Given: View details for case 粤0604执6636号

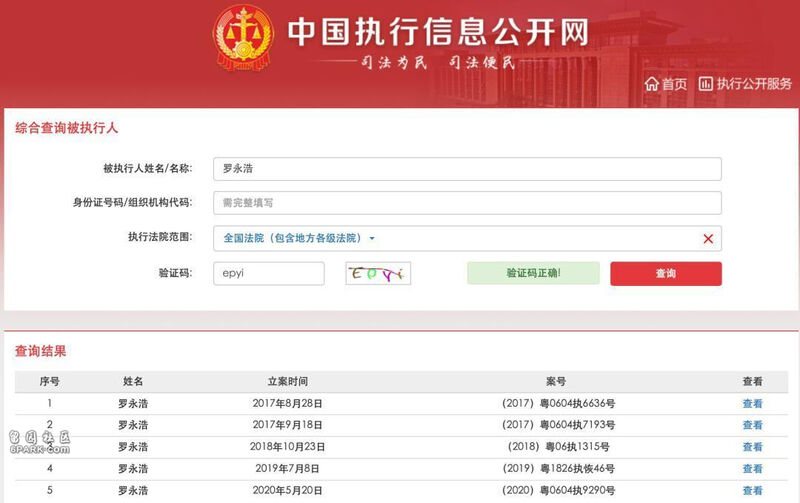Looking at the screenshot, I should click(752, 404).
